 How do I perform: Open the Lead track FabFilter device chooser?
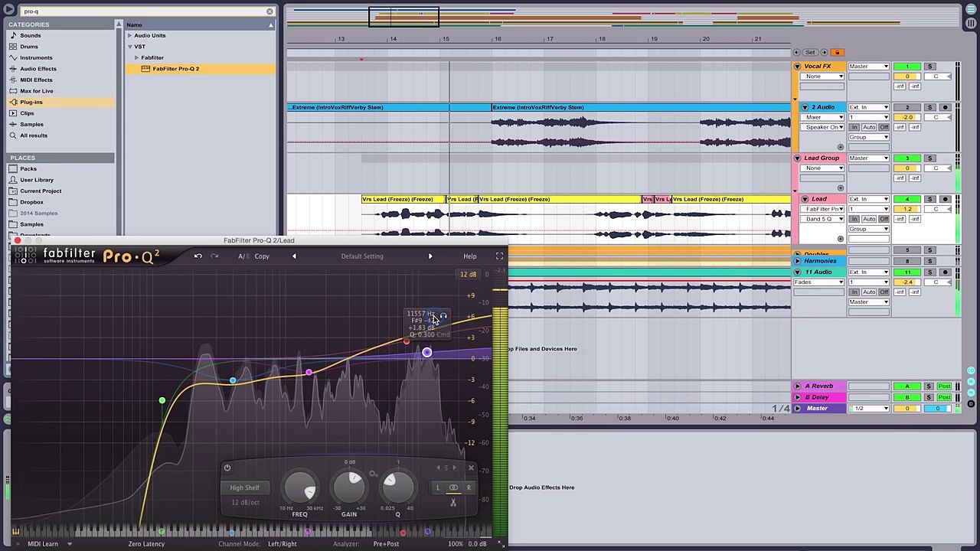(x=823, y=209)
